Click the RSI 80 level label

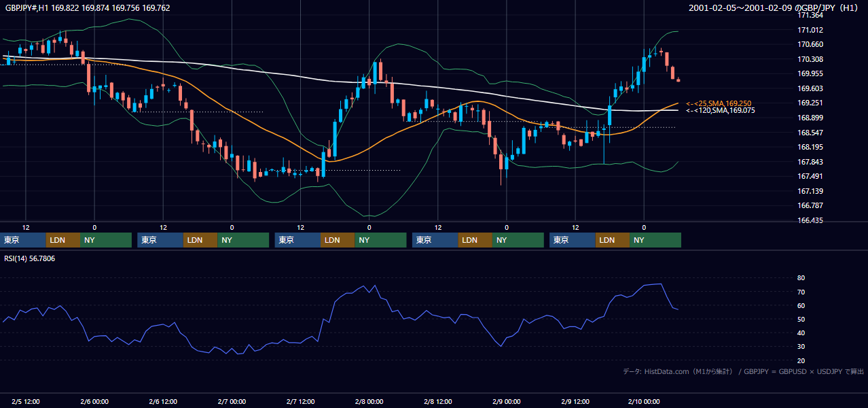(x=801, y=278)
